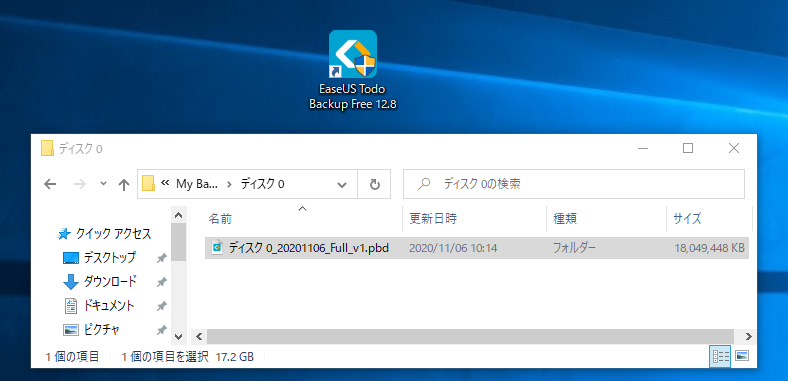Click the navigation pane scroll up arrow
Image resolution: width=788 pixels, height=381 pixels.
178,215
